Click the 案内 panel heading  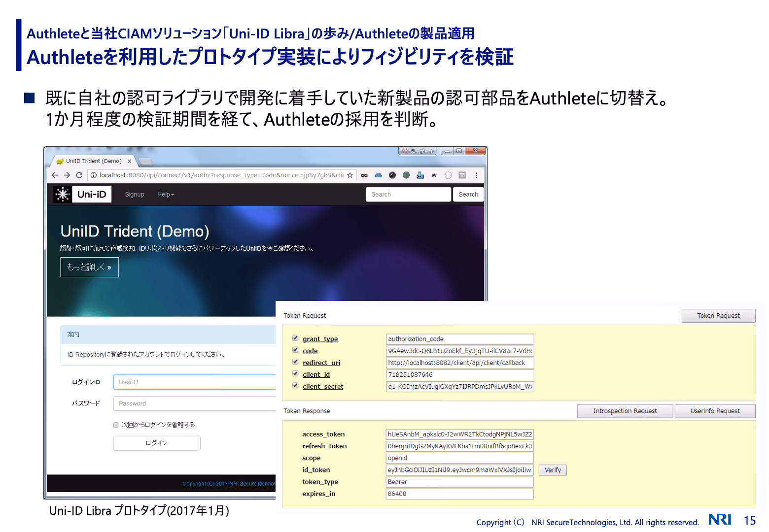click(73, 334)
